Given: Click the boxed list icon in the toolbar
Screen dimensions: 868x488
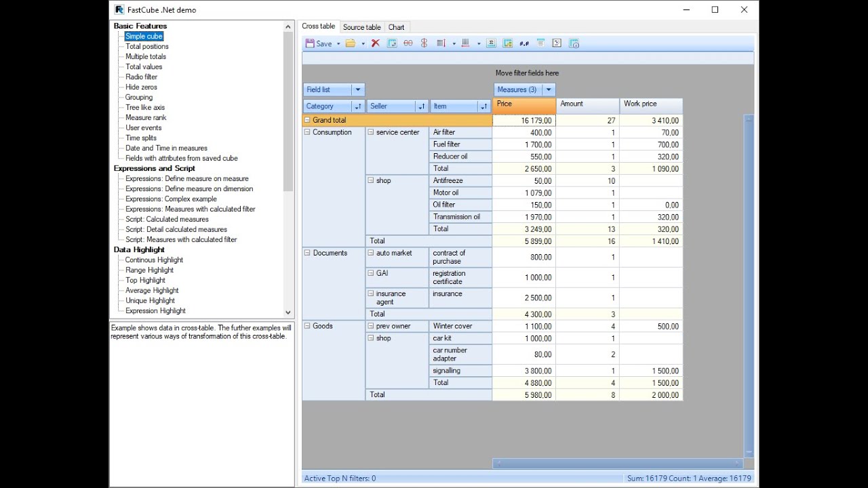Looking at the screenshot, I should pos(557,43).
